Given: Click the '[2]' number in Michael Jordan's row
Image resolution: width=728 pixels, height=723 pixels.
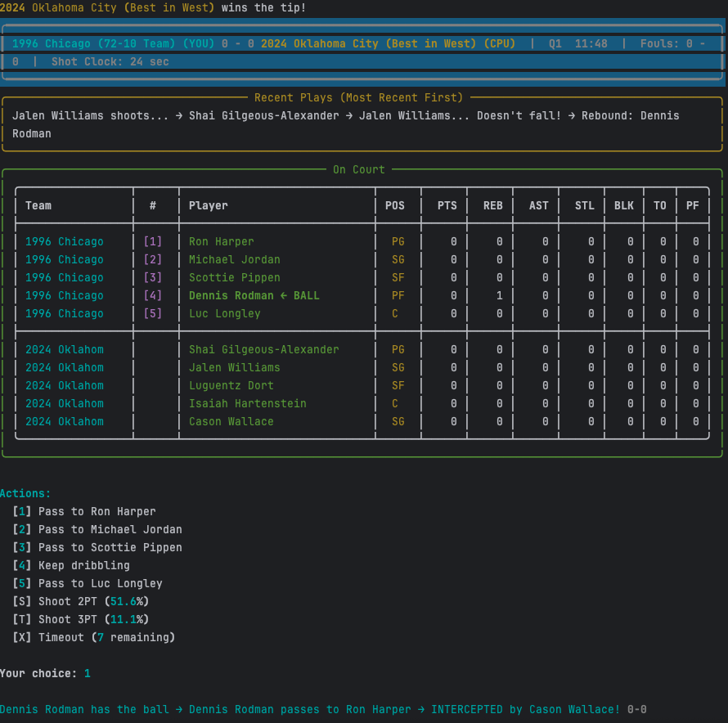Looking at the screenshot, I should (153, 259).
